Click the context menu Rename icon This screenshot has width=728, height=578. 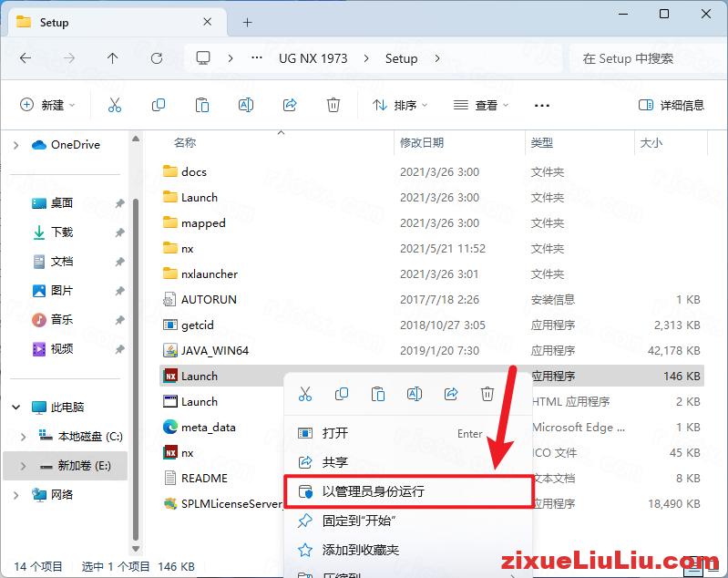[415, 394]
